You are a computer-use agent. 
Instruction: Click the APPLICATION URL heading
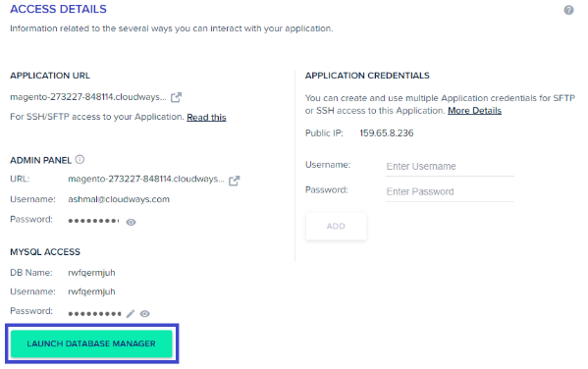click(50, 76)
